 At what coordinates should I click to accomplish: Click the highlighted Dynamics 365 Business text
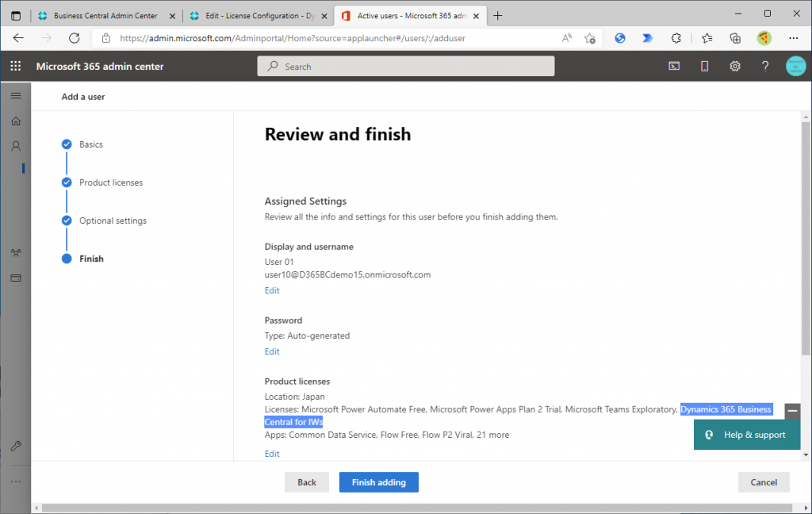tap(726, 409)
